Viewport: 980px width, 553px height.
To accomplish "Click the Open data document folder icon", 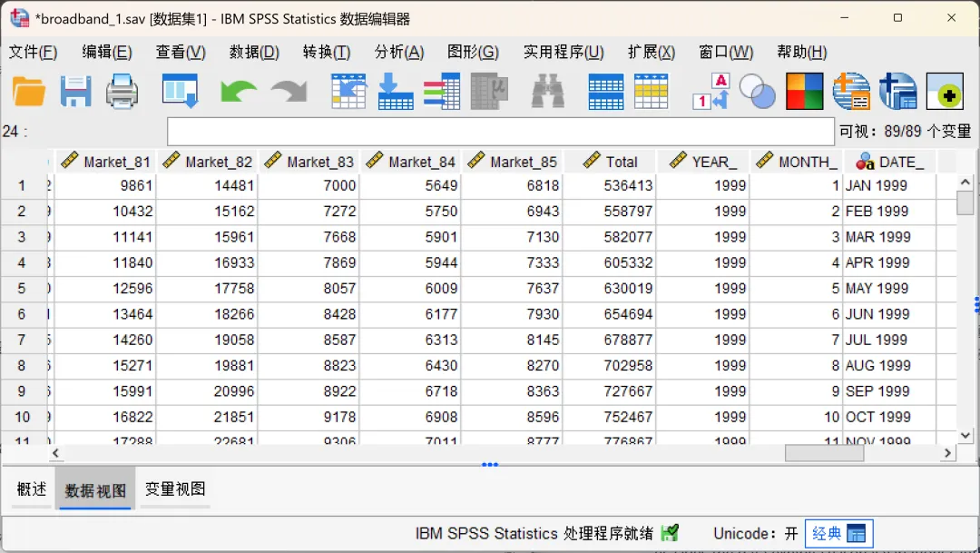I will (29, 92).
